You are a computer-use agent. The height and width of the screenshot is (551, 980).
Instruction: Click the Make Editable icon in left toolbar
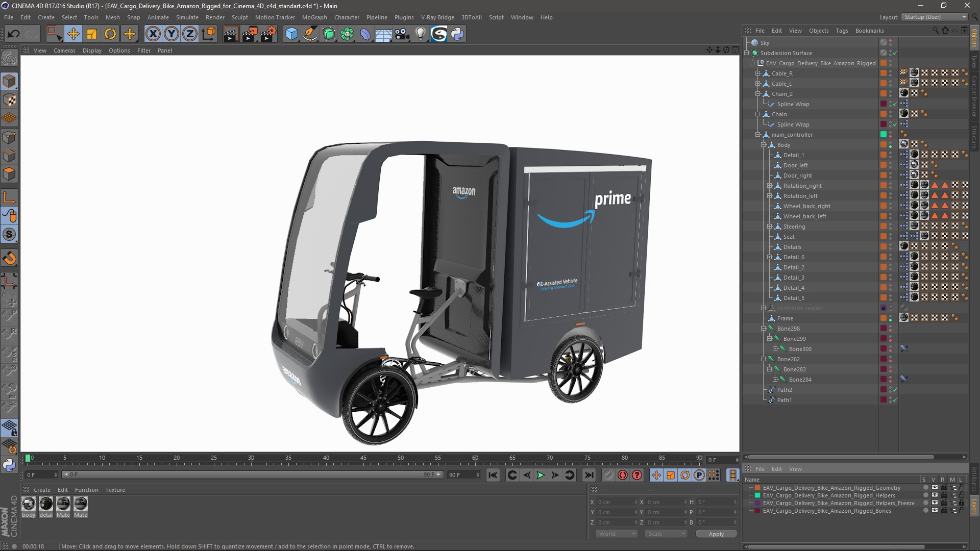[x=9, y=59]
